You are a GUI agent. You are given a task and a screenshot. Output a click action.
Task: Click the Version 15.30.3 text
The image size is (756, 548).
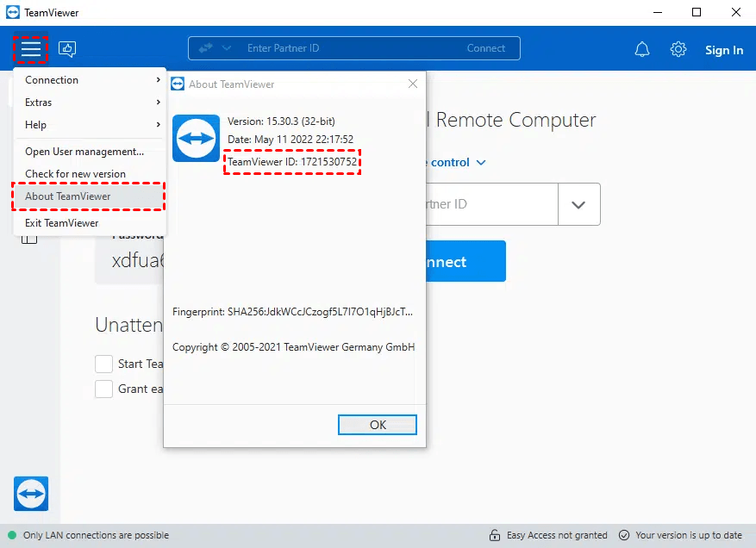click(281, 121)
